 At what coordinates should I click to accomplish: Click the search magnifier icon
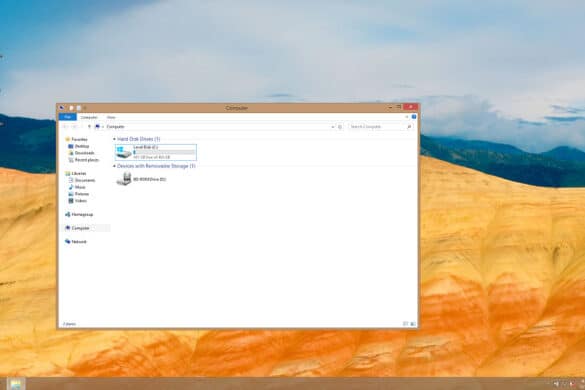pos(409,127)
